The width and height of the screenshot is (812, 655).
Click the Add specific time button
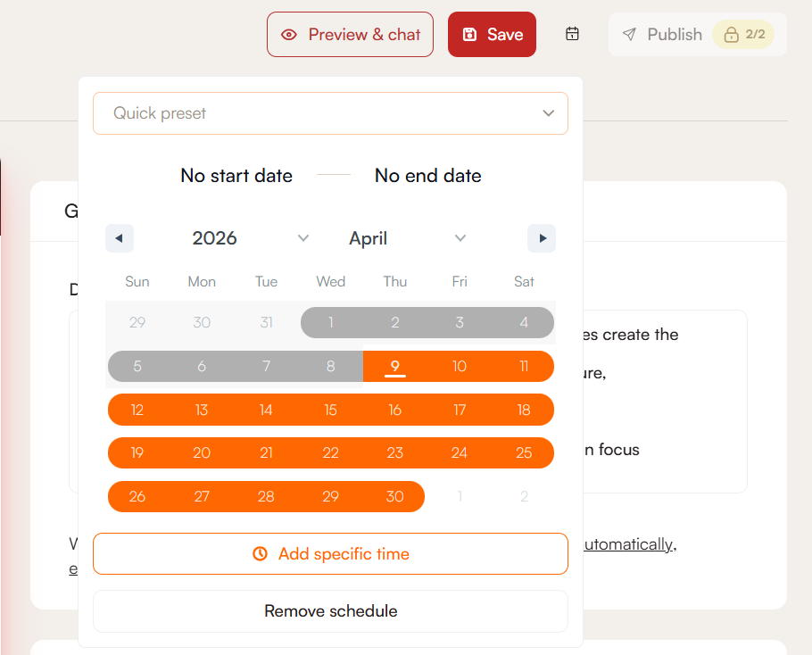[x=330, y=554]
